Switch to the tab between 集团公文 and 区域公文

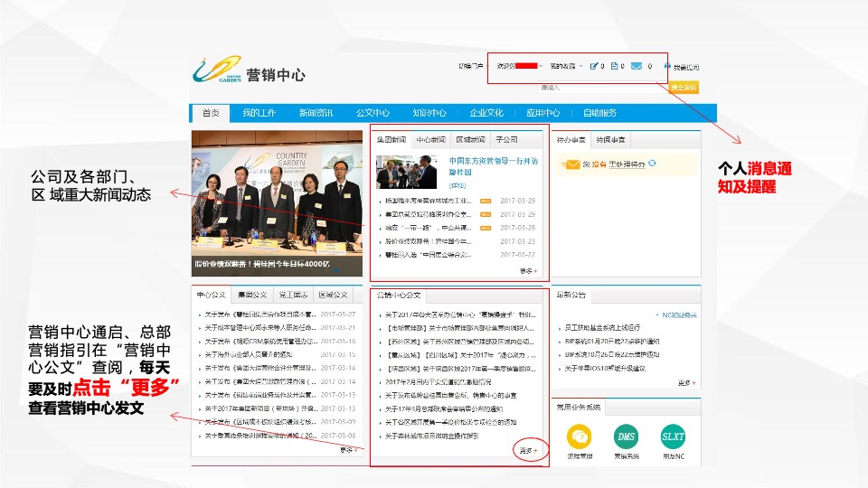point(293,295)
